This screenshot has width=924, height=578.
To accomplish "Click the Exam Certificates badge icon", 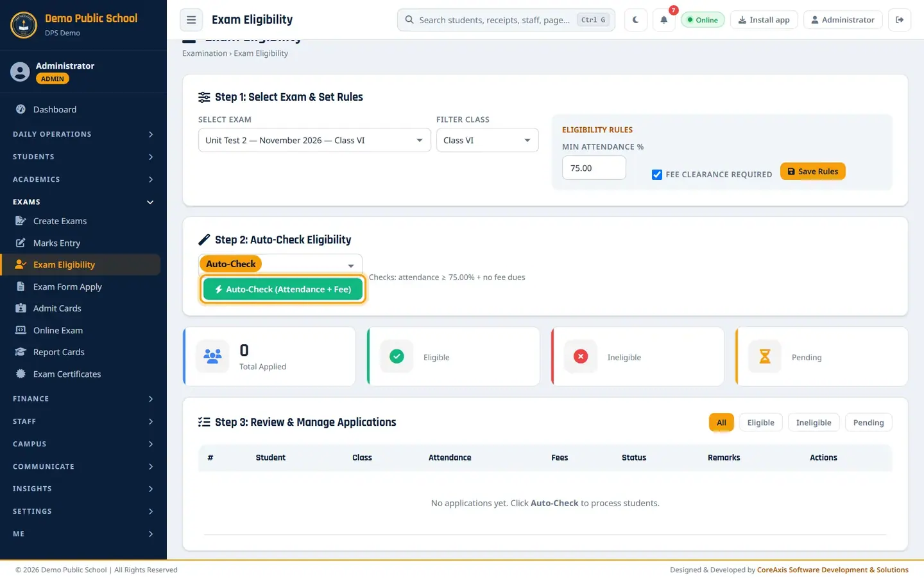I will 21,374.
